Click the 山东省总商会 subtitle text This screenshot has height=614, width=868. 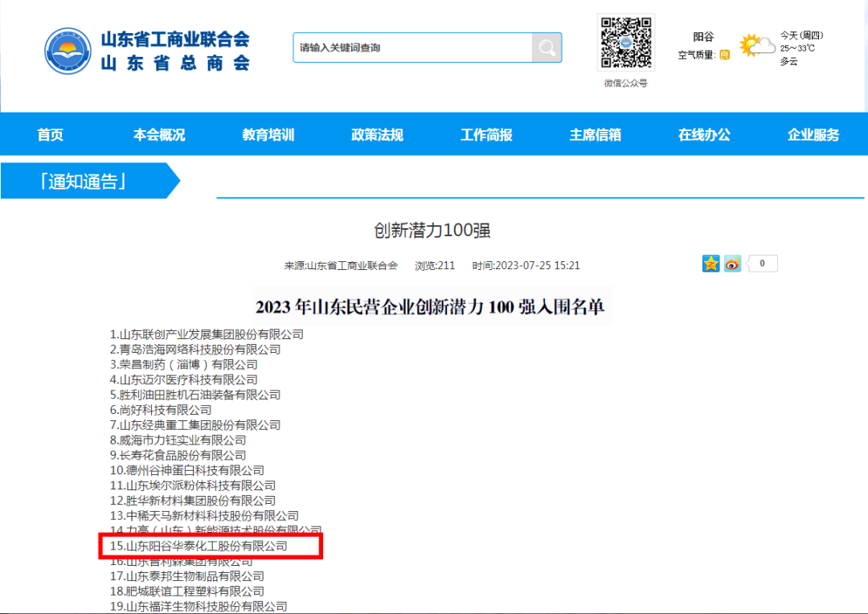[x=175, y=63]
